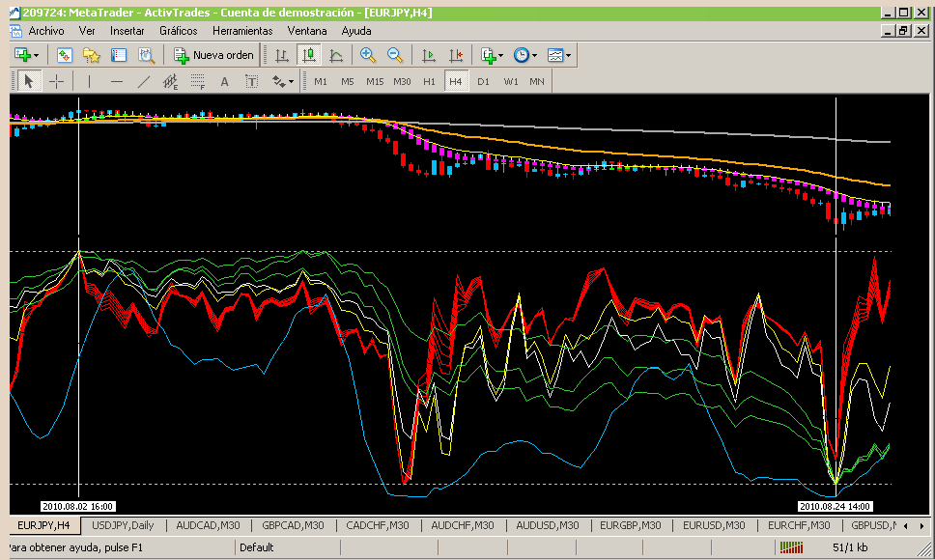
Task: Click the 2010.08.24 14:00 vertical line marker
Action: [x=836, y=505]
